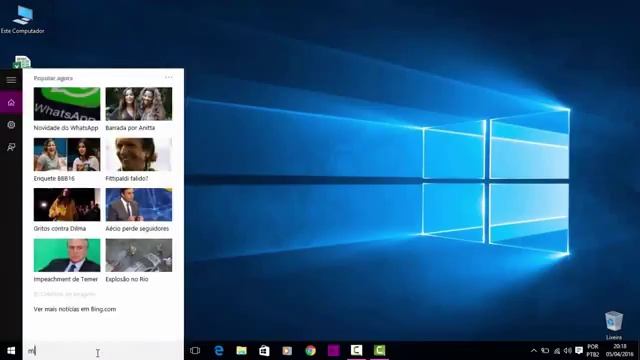Select the Cortana Home icon

point(11,102)
